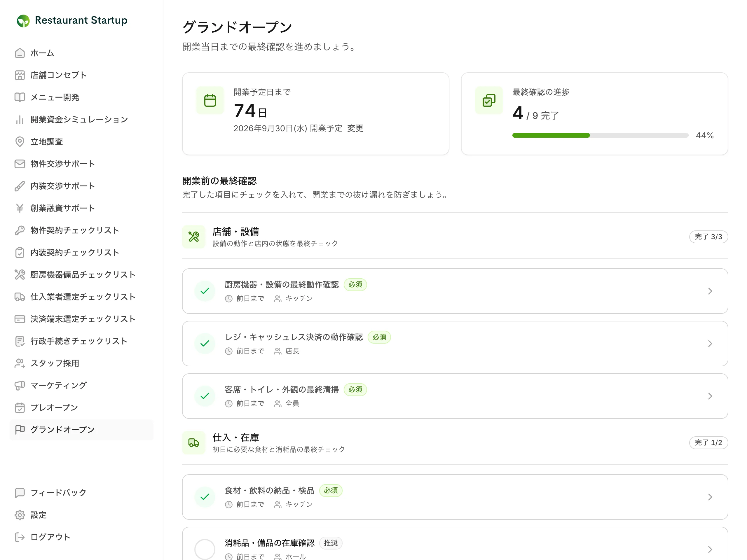This screenshot has height=560, width=747.
Task: Click the スタッフ採用 user-plus icon
Action: coord(20,363)
